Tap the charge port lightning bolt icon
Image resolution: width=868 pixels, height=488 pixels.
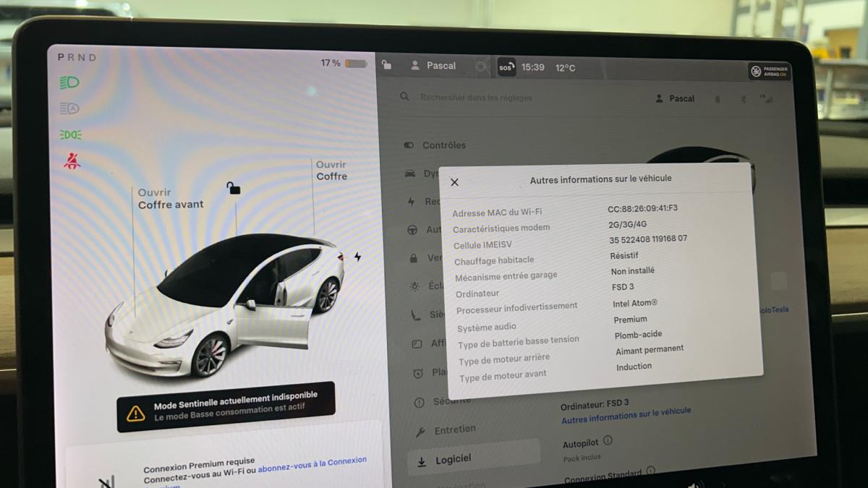click(x=357, y=257)
